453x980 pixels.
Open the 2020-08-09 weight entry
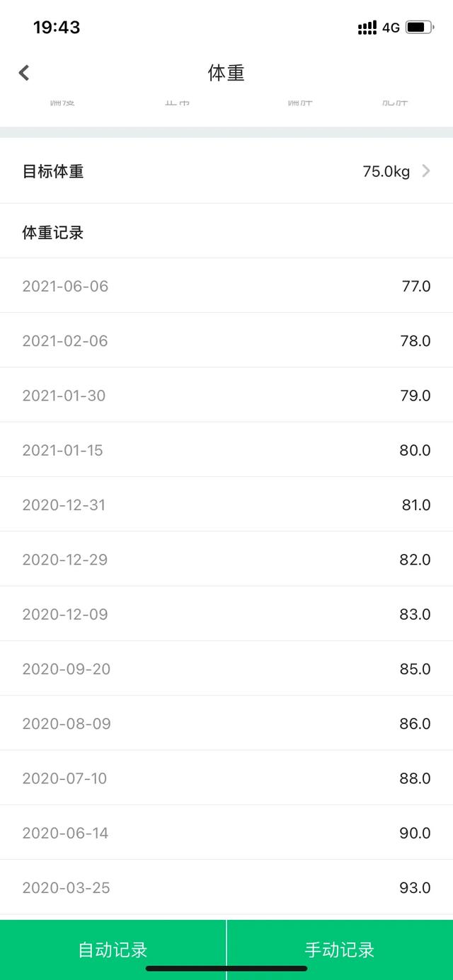tap(226, 723)
